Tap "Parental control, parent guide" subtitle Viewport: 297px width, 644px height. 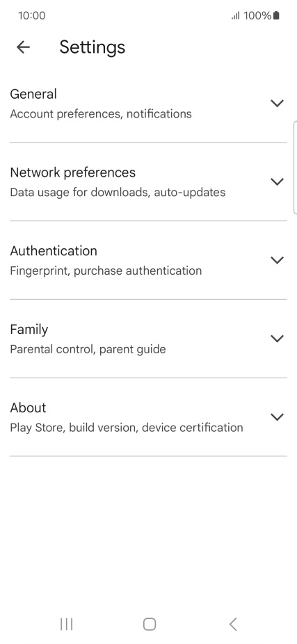point(88,349)
